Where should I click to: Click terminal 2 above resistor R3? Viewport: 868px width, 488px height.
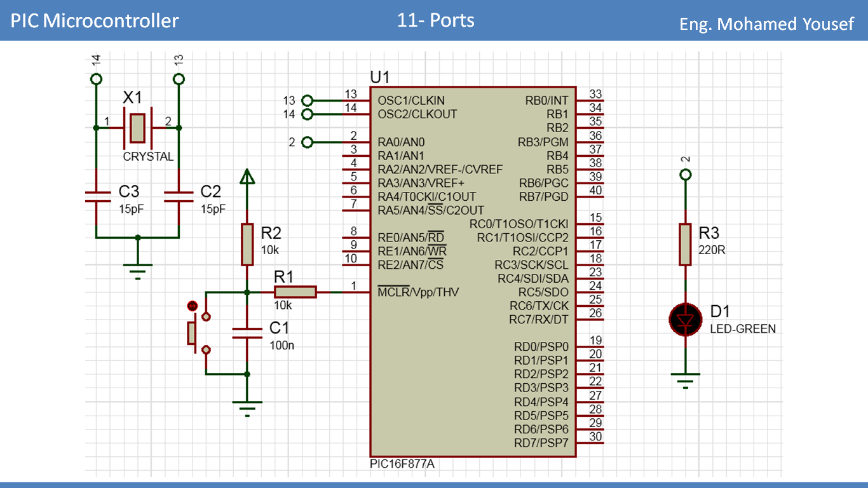click(x=686, y=173)
